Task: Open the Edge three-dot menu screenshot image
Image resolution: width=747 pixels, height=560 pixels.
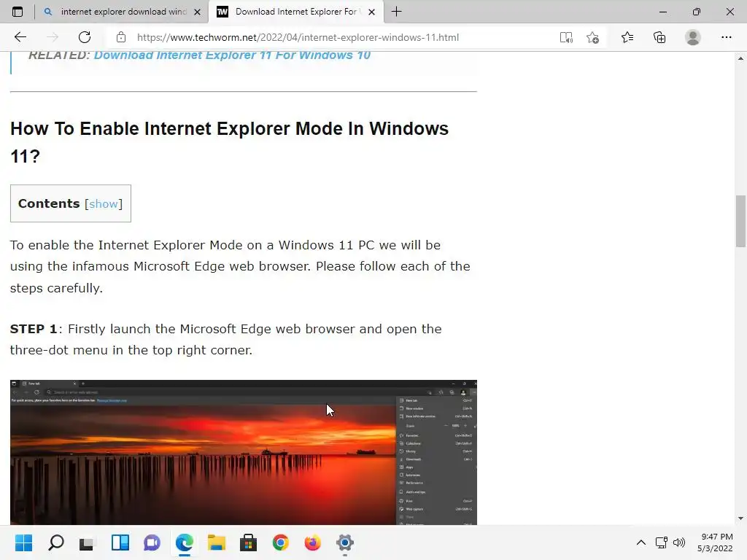Action: (244, 452)
